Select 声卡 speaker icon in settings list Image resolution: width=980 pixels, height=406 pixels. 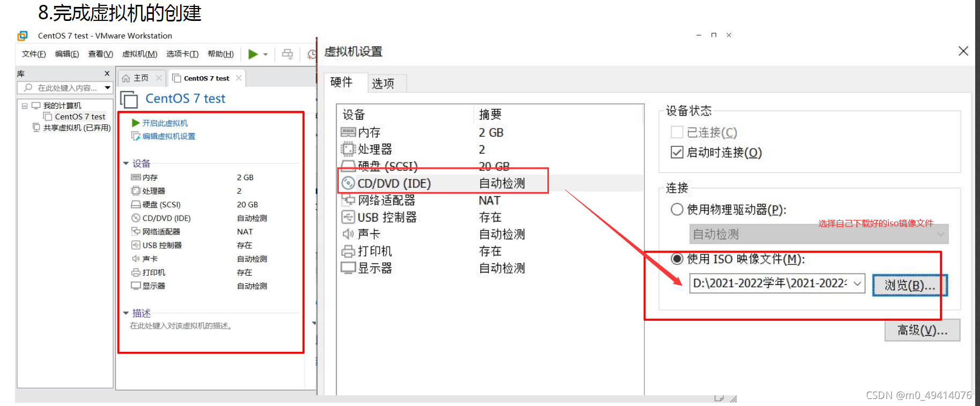[x=348, y=234]
